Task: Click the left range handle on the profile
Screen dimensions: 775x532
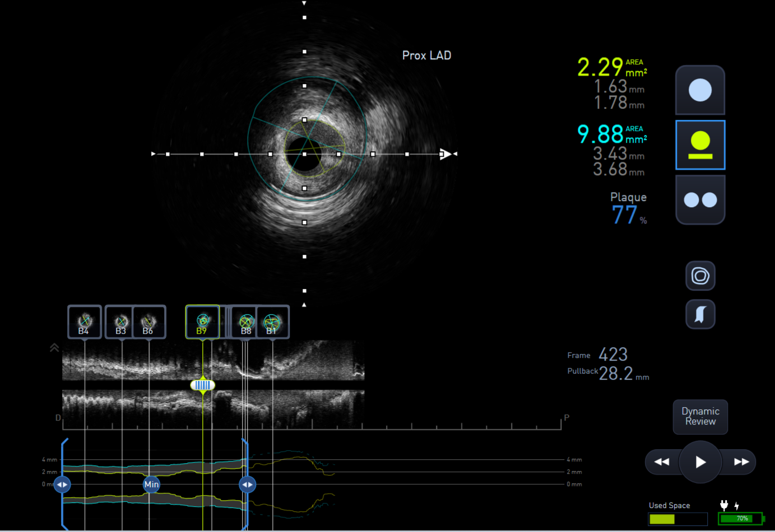Action: coord(62,484)
